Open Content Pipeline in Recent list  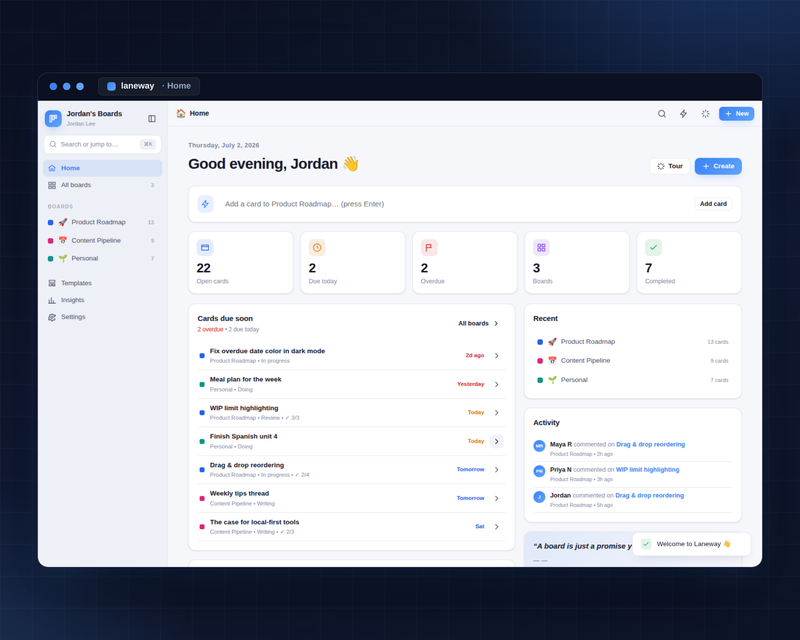[x=633, y=361]
